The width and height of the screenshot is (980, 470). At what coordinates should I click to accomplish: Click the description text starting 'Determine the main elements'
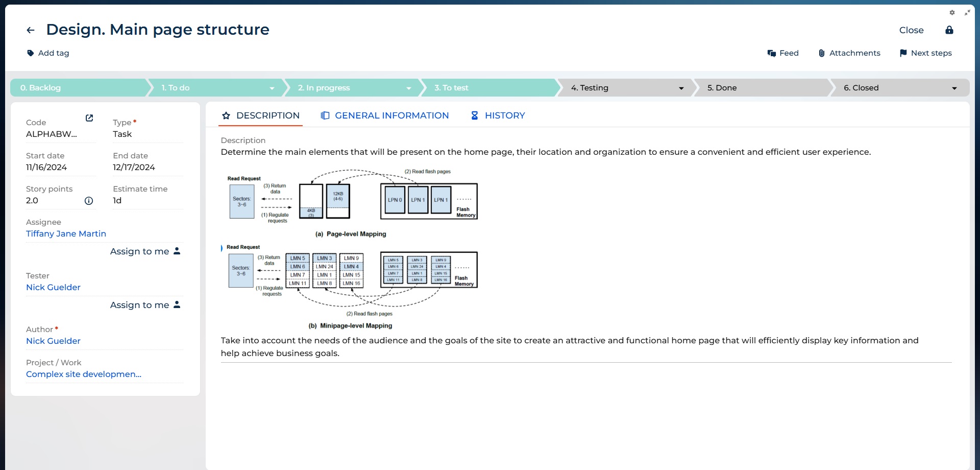[546, 152]
